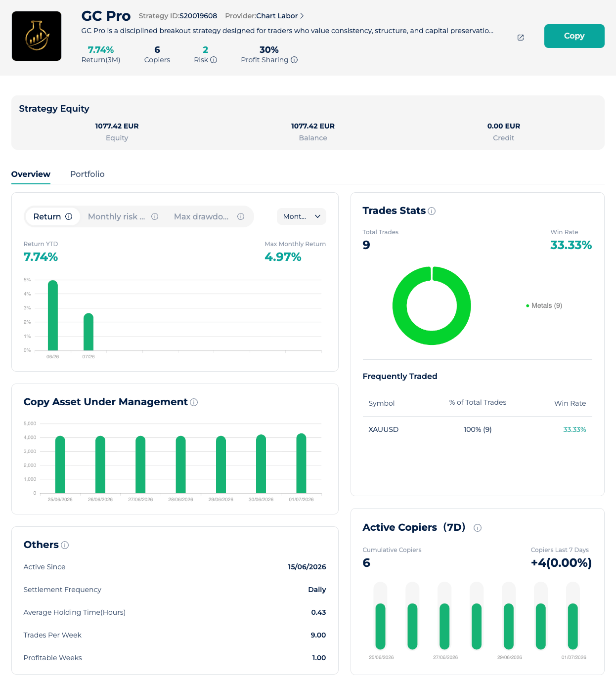This screenshot has width=616, height=682.
Task: Click the Copiers Last 7 Days +4(0.00%) value
Action: (x=561, y=563)
